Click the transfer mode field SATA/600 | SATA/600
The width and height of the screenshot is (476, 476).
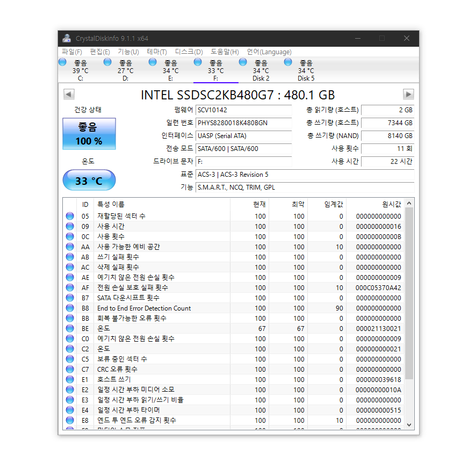244,149
